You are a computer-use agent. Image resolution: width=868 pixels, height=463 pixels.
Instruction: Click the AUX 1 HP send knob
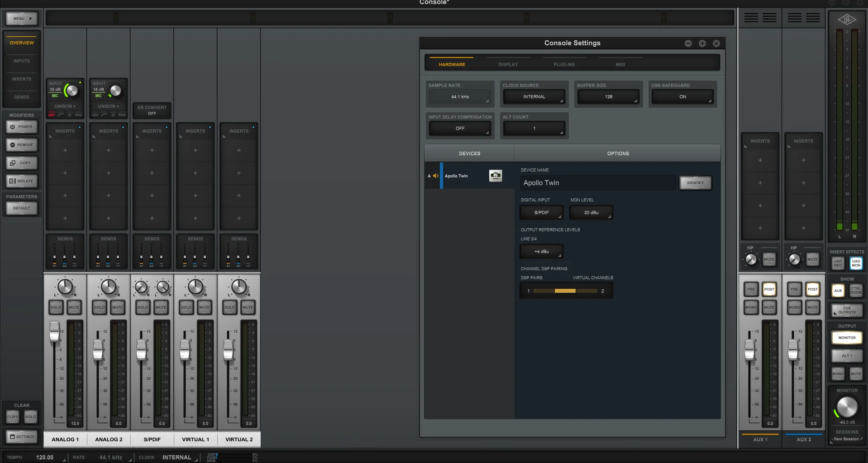click(x=751, y=259)
